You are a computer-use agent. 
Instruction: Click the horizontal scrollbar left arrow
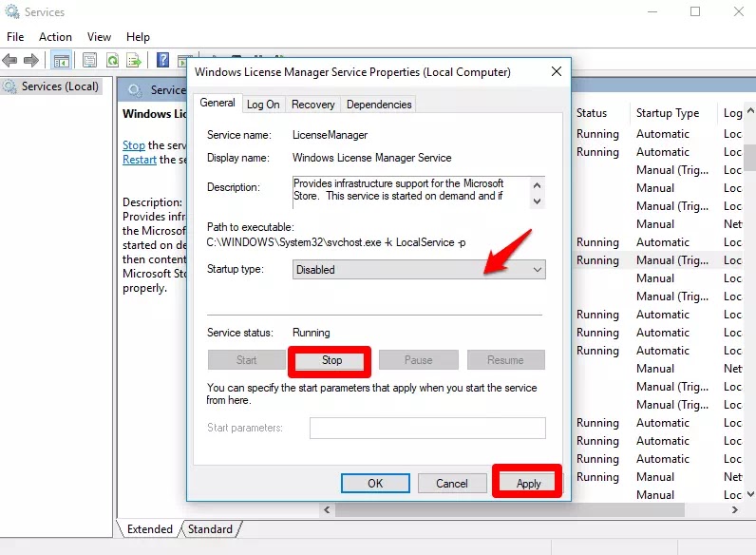tap(327, 509)
